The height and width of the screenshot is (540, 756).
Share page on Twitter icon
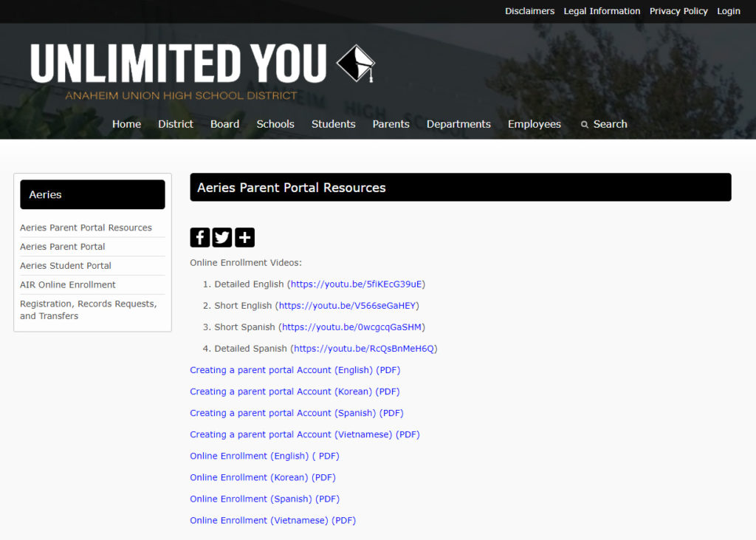(222, 237)
